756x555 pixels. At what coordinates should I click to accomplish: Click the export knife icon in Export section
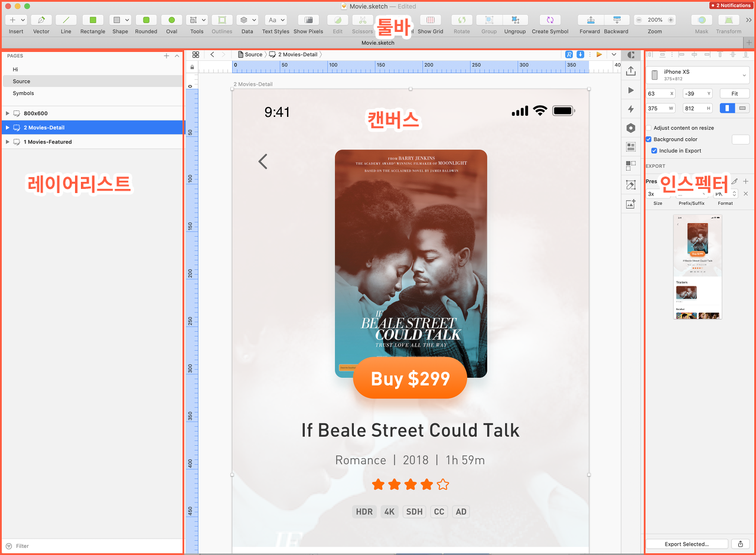tap(735, 181)
